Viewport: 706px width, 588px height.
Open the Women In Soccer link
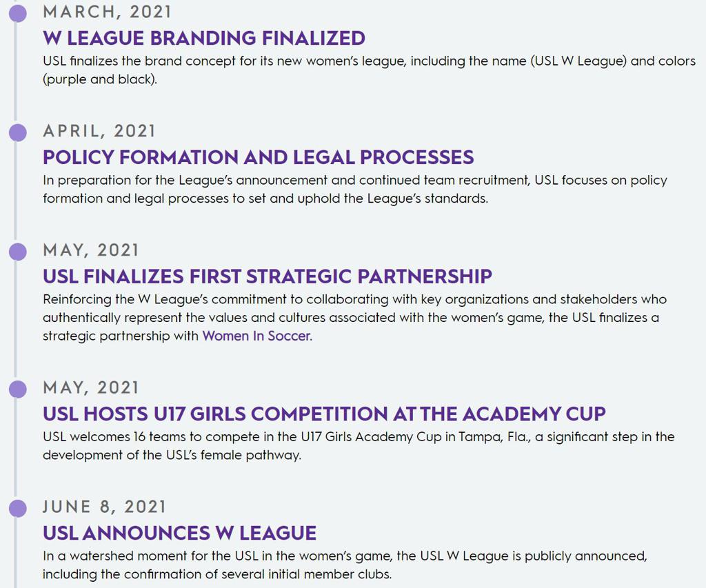tap(256, 336)
